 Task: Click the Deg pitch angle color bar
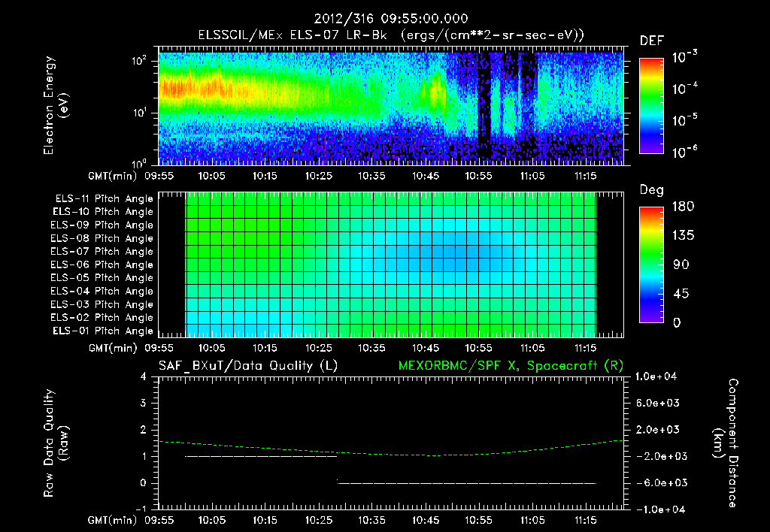pyautogui.click(x=651, y=264)
